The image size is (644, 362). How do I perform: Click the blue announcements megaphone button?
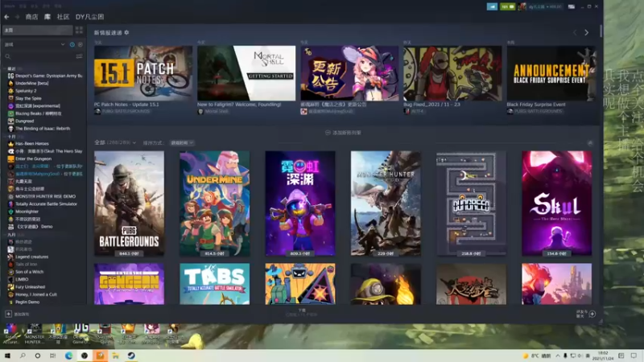tap(492, 6)
